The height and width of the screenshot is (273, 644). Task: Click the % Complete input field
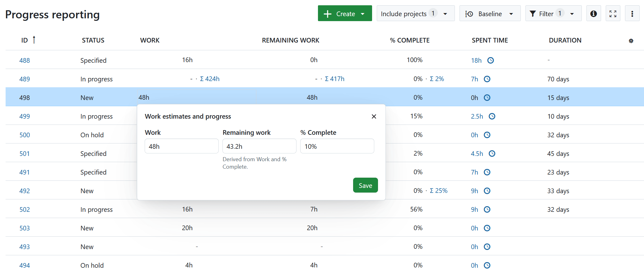[x=337, y=146]
